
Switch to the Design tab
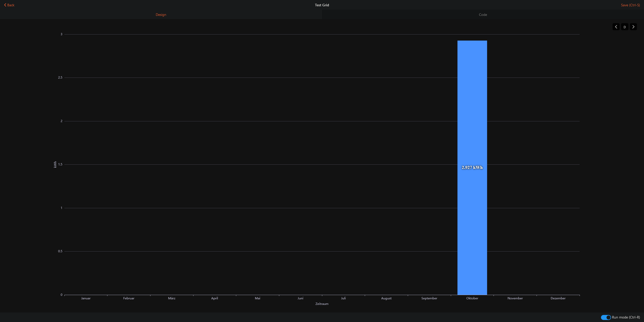161,15
